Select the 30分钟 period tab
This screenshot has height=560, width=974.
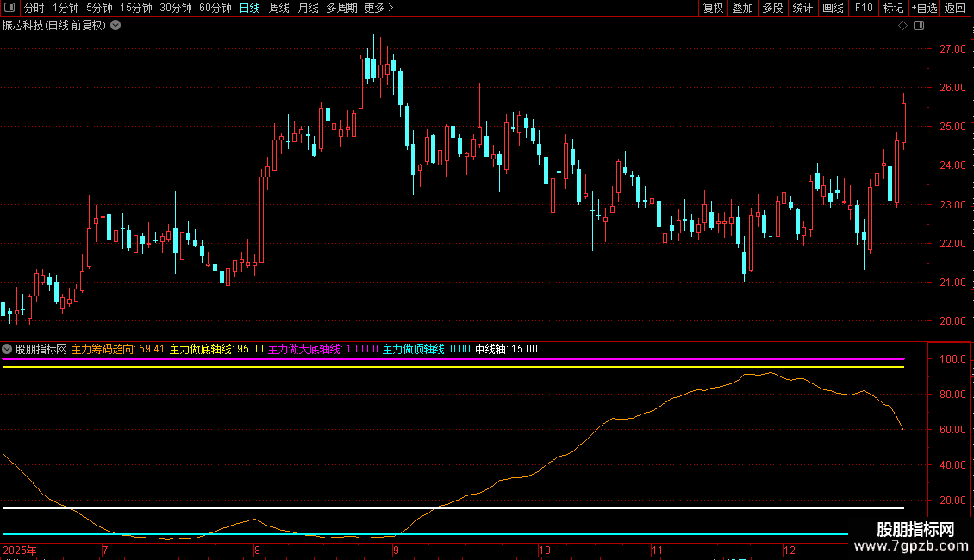tap(175, 8)
